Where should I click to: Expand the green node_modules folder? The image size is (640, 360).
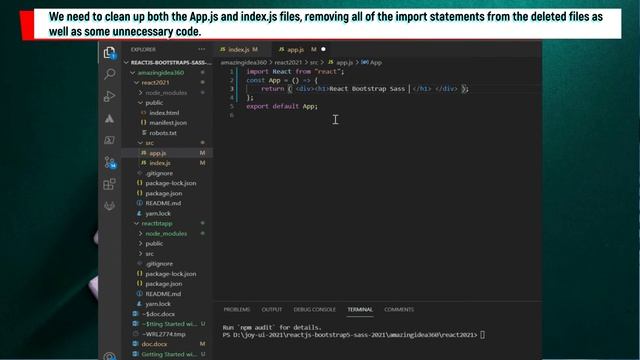point(168,233)
